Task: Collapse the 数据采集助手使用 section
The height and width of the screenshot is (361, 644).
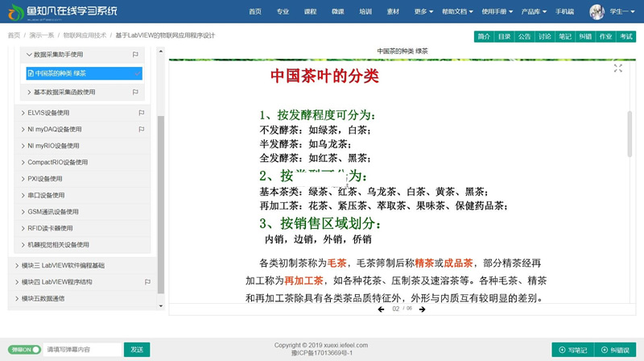Action: [x=30, y=54]
